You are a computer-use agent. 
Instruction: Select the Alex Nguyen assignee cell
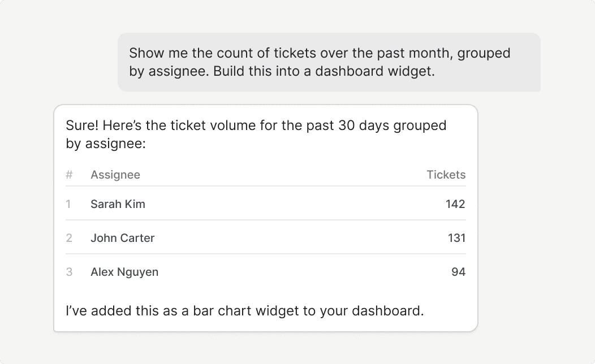pos(124,272)
